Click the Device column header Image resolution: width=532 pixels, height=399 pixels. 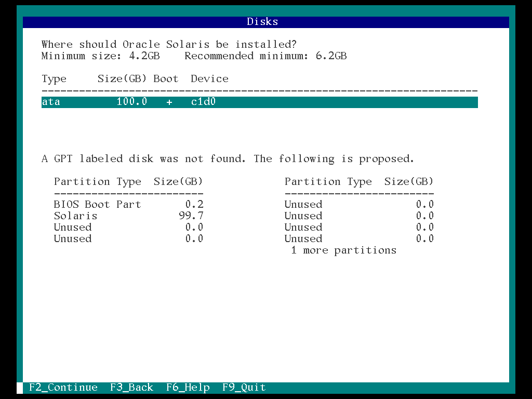(210, 79)
